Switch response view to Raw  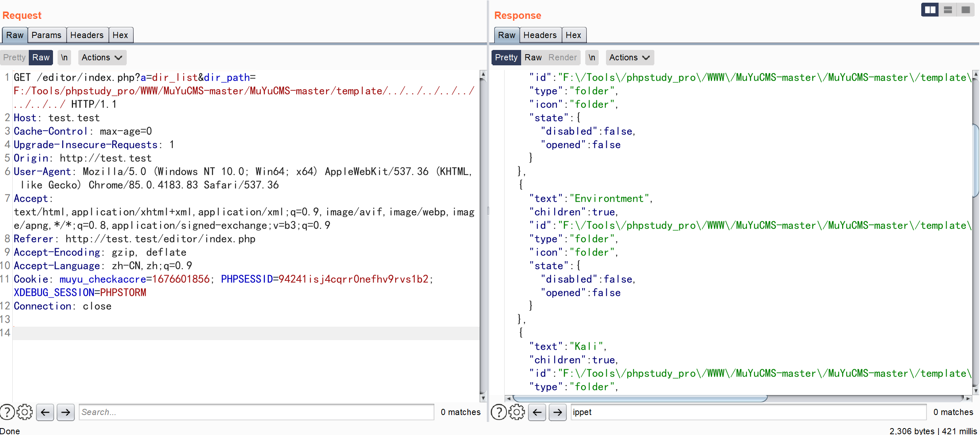tap(533, 57)
